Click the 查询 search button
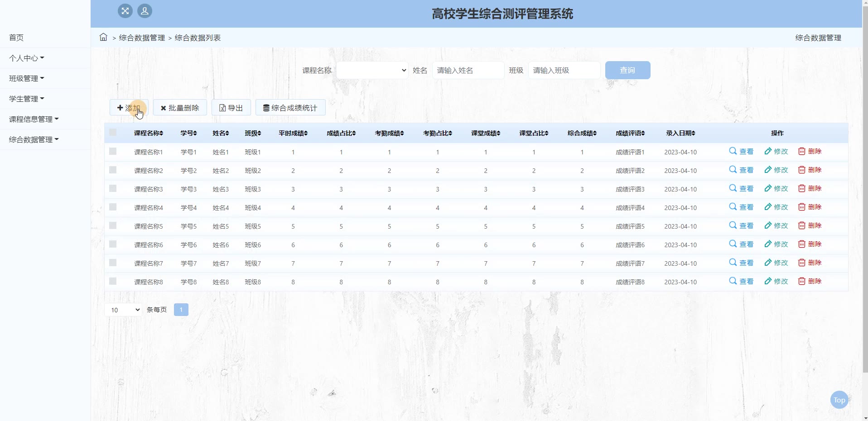 627,70
